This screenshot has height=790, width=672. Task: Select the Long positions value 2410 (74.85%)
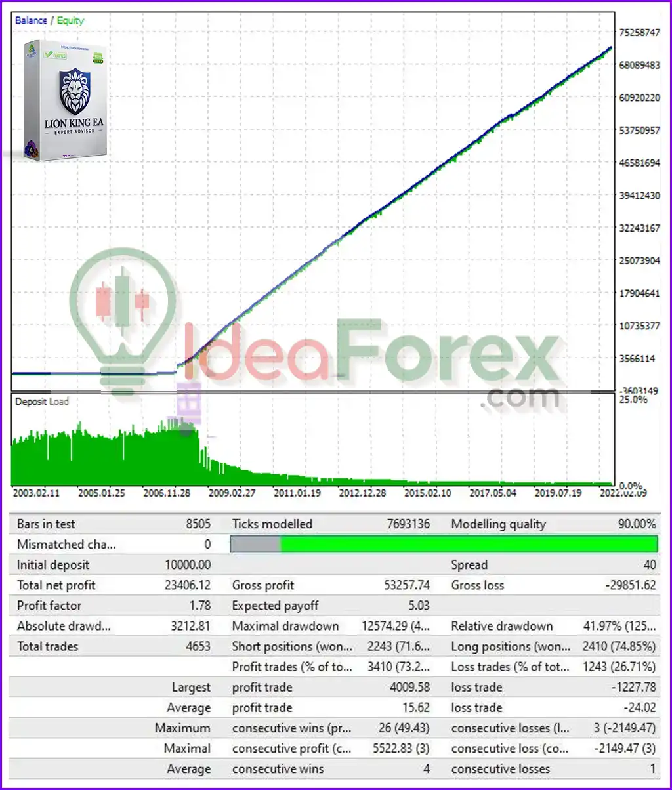pos(619,646)
